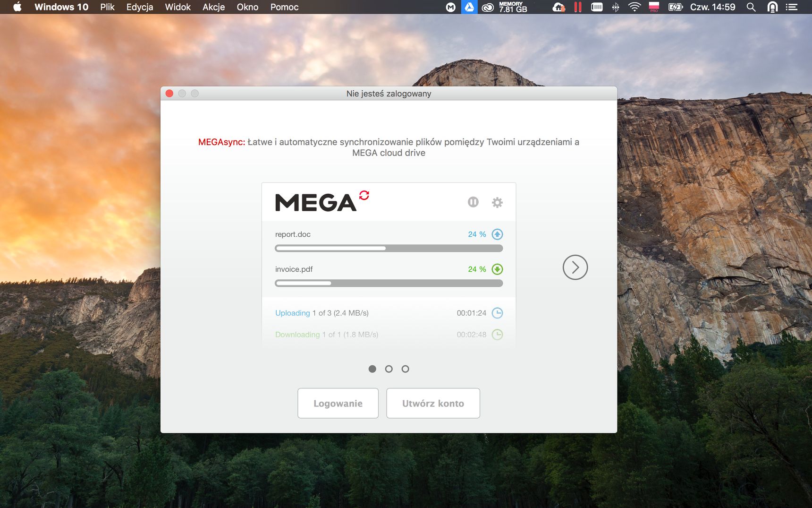The height and width of the screenshot is (508, 812).
Task: Click the Utwórz konto button
Action: (433, 403)
